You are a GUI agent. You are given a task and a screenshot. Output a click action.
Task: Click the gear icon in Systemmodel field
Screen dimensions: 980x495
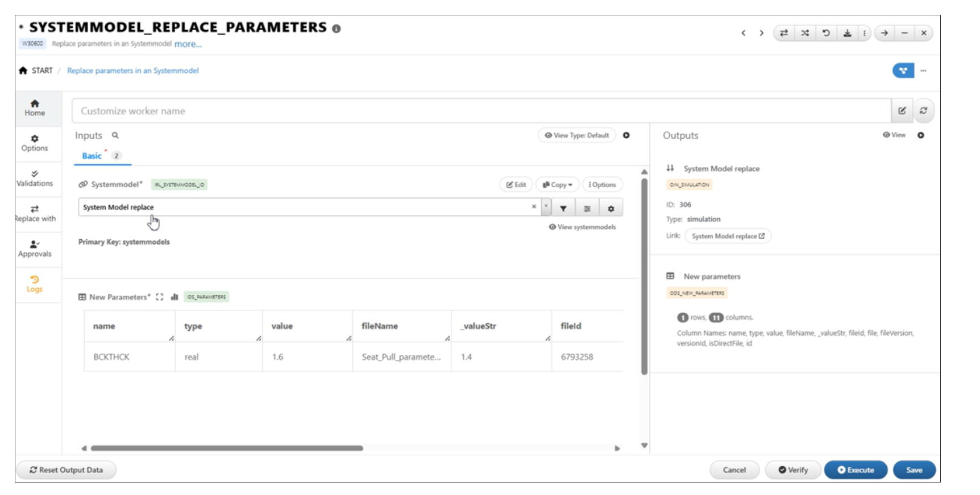coord(611,208)
